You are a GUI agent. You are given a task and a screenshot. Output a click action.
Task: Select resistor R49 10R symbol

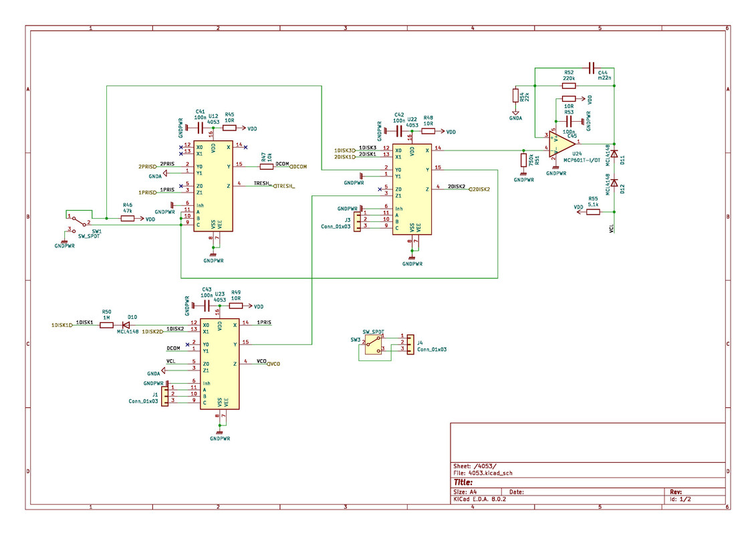click(236, 306)
